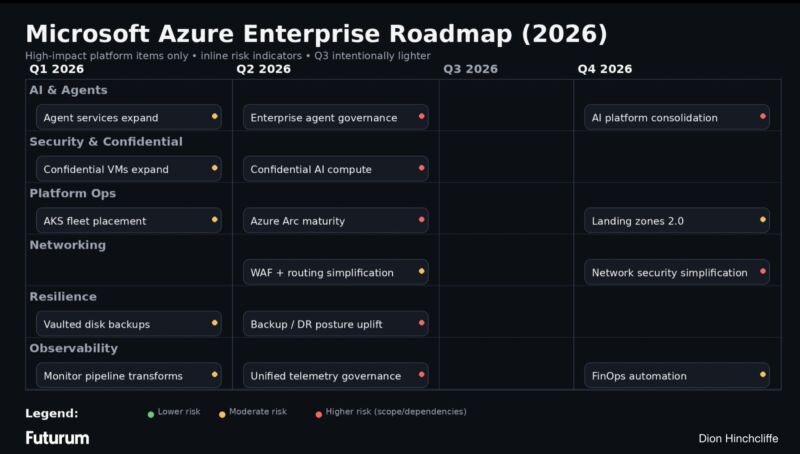
Task: Click the risk dot on Vaulted disk backups
Action: pyautogui.click(x=214, y=323)
